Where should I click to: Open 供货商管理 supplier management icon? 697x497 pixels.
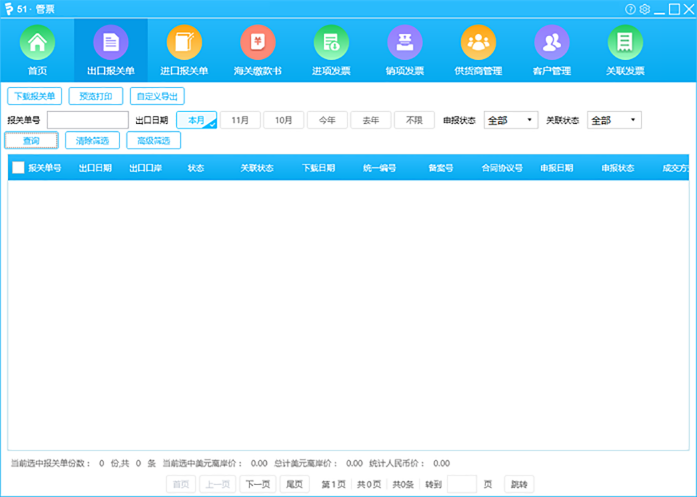tap(478, 45)
